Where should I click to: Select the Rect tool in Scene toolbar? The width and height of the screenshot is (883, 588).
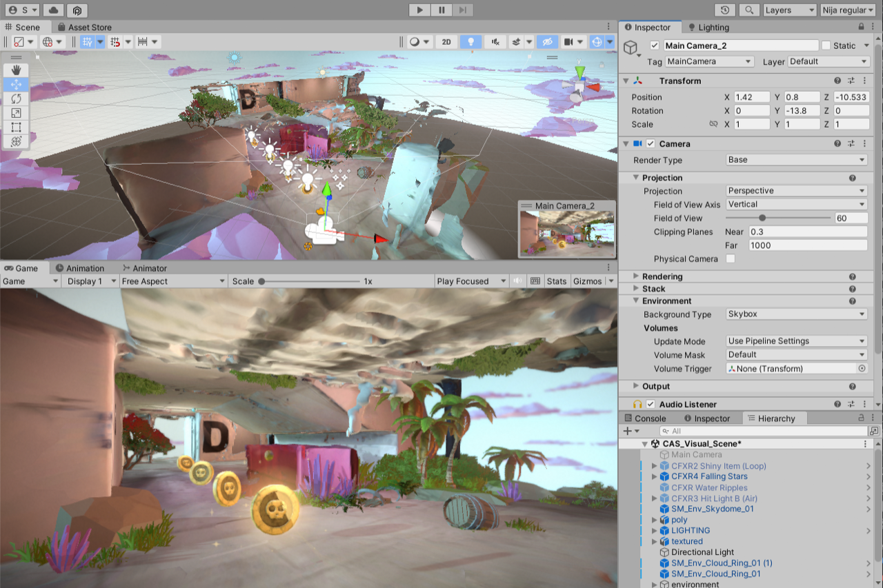[x=17, y=128]
